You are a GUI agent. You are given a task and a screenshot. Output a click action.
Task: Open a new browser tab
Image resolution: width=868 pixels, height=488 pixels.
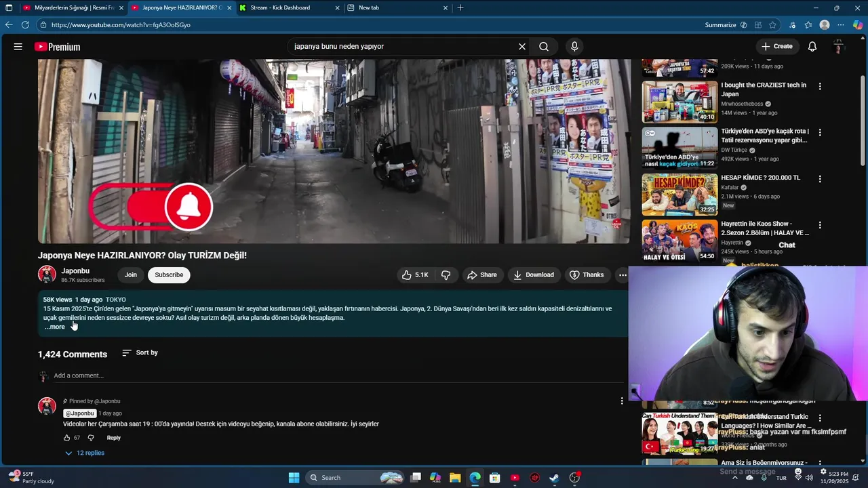(460, 7)
